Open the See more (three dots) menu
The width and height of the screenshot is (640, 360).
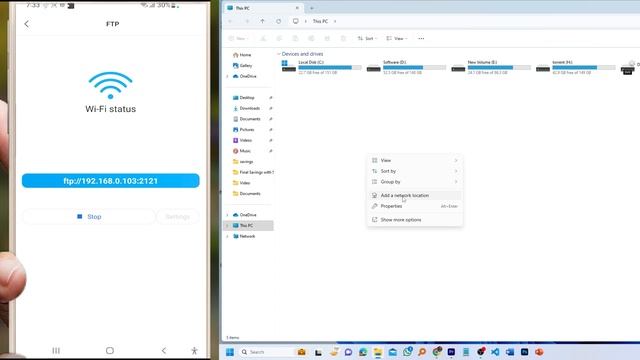click(x=421, y=38)
